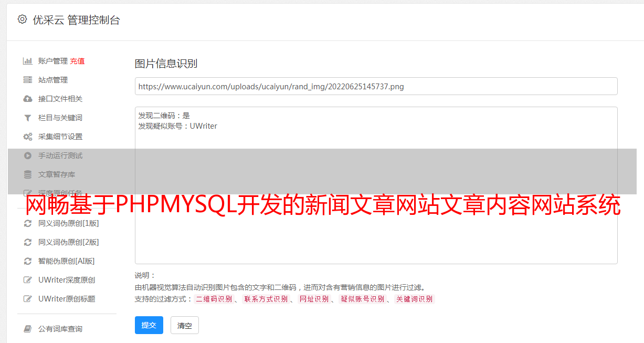Click the 优采云 管理控制台 title
Screen dimensions: 644x343
click(x=76, y=20)
